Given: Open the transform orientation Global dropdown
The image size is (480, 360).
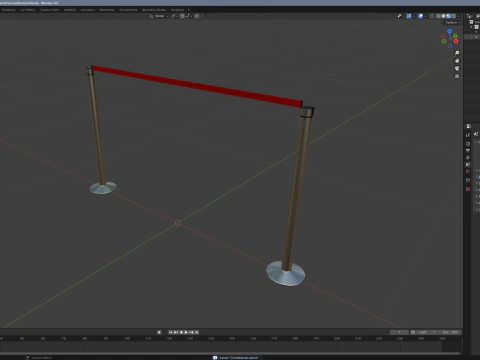Looking at the screenshot, I should point(159,16).
